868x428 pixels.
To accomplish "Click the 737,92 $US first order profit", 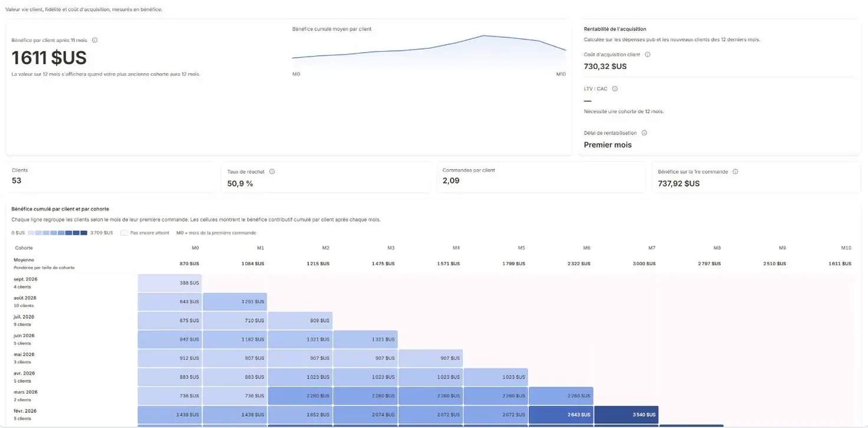I will pos(679,183).
